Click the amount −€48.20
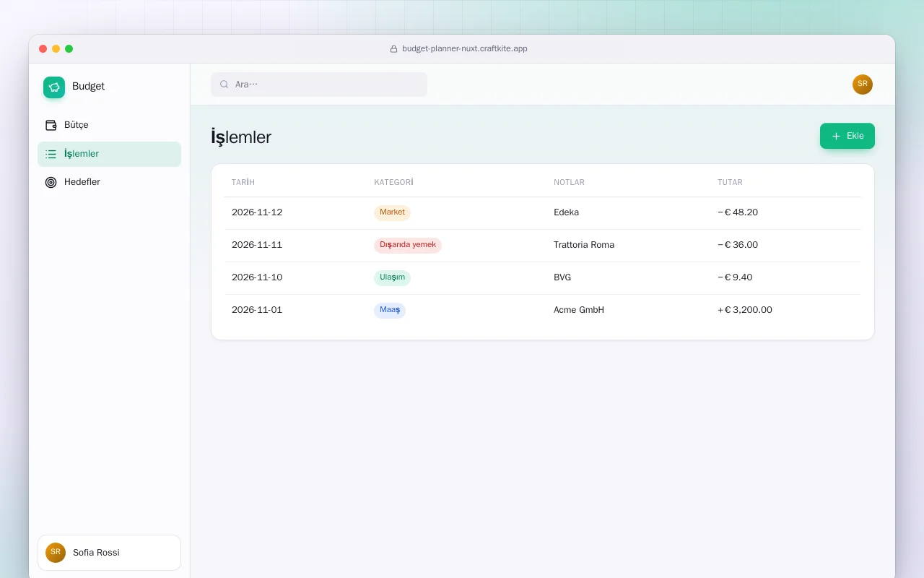This screenshot has height=578, width=924. tap(738, 212)
